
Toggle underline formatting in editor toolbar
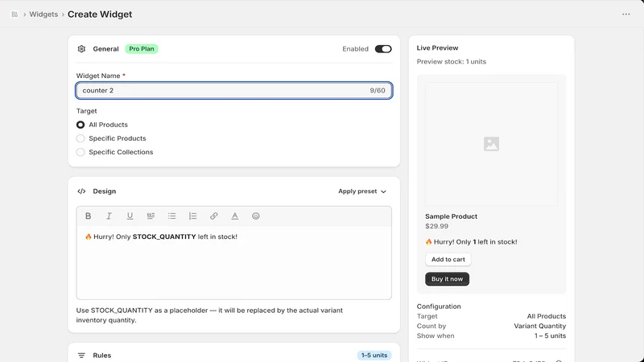coord(130,216)
